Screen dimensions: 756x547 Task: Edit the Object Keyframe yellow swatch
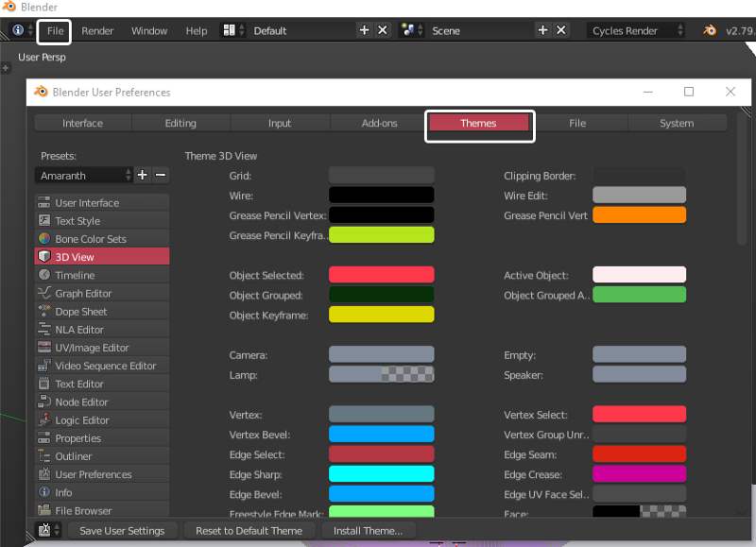382,316
